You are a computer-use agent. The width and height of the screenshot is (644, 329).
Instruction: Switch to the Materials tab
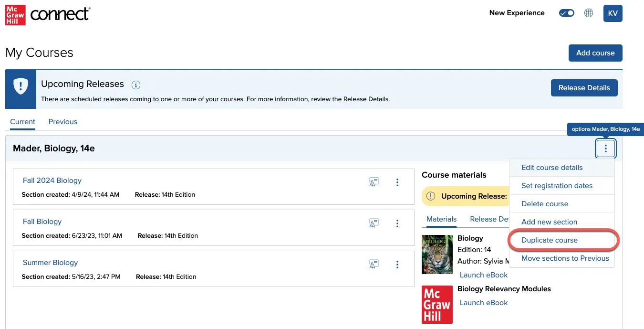point(441,219)
